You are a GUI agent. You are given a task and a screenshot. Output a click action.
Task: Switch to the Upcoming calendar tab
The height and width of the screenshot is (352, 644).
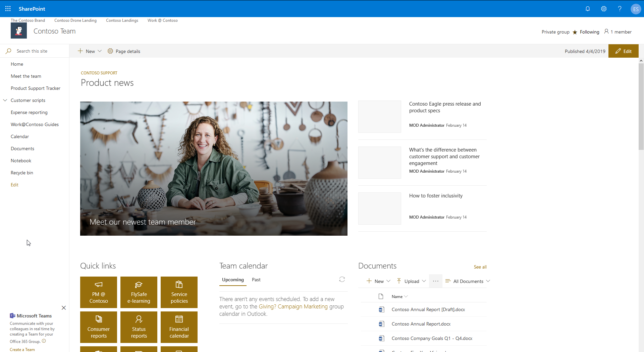point(233,280)
